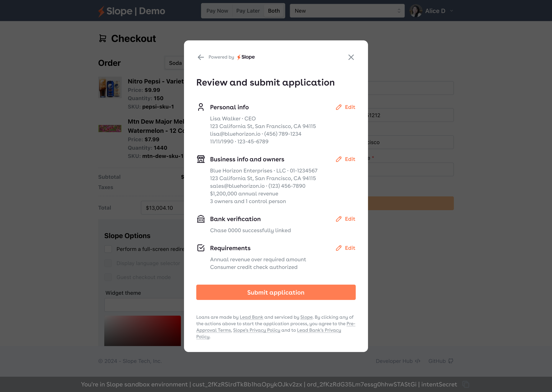Click the Requirements pencil edit icon
The height and width of the screenshot is (392, 552).
click(339, 248)
